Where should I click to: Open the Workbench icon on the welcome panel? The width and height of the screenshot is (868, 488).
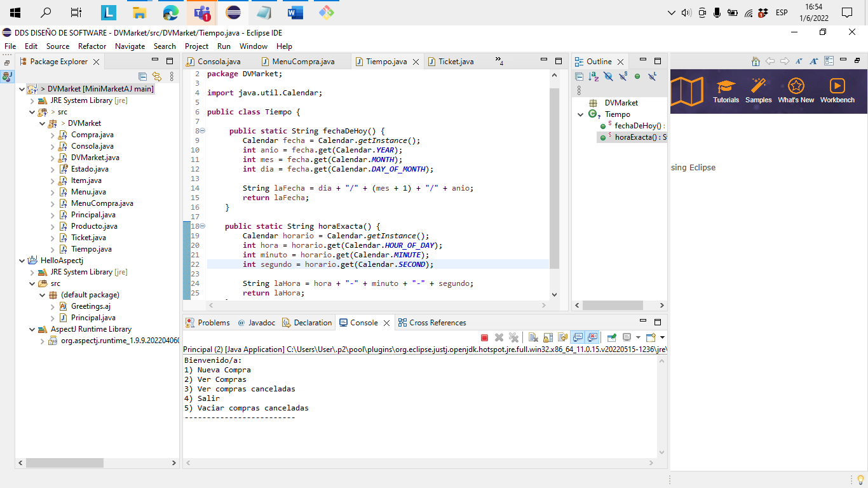[837, 91]
